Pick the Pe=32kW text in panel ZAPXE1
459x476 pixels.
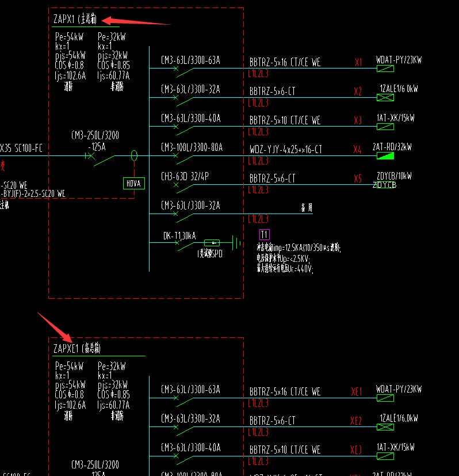tap(112, 366)
